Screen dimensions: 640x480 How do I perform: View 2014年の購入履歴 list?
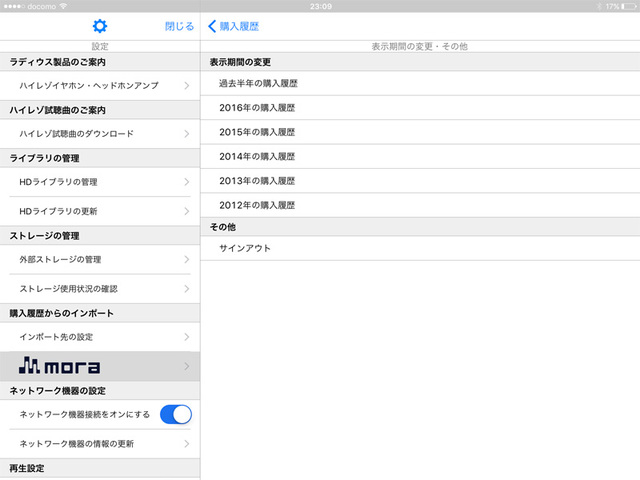point(420,157)
